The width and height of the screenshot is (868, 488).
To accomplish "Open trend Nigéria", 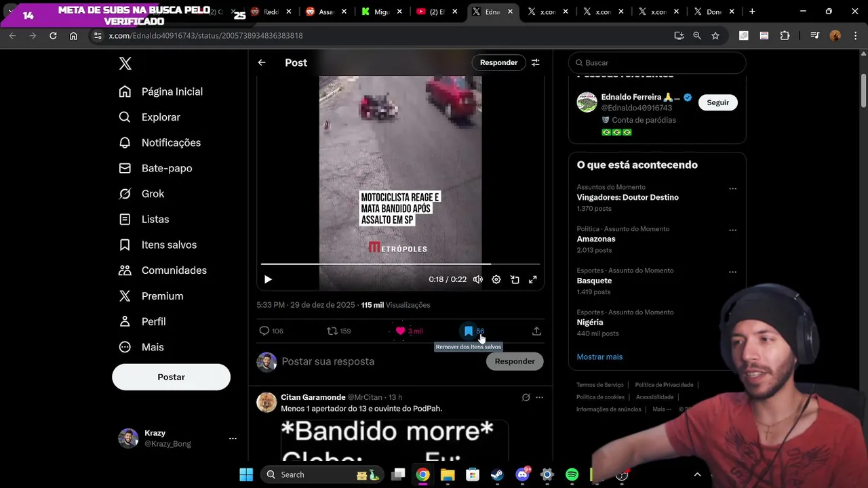I will 591,323.
